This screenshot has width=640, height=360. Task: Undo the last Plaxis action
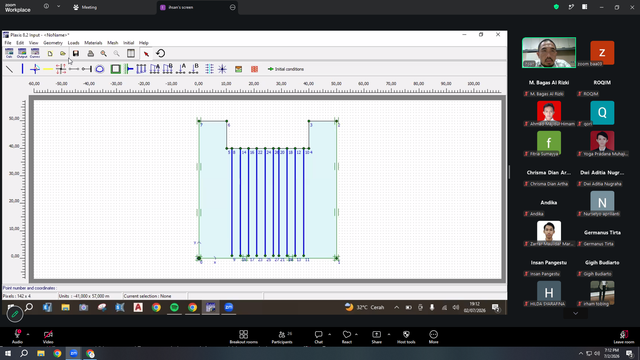(160, 53)
